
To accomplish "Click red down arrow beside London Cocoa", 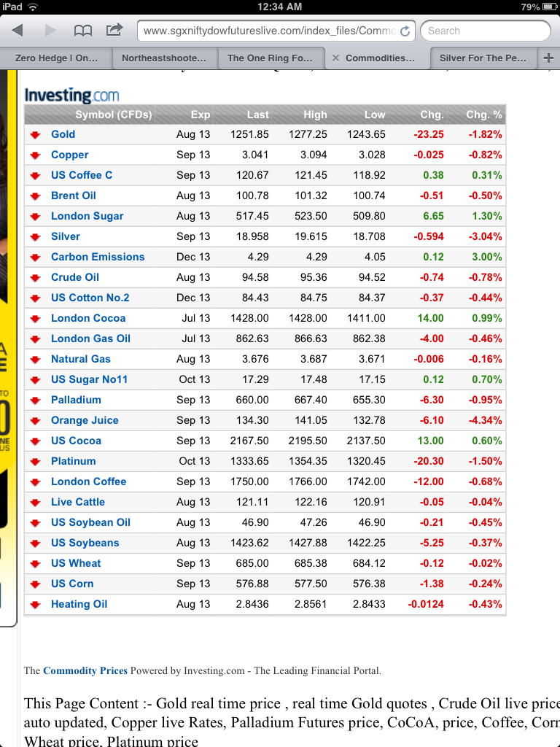I will pyautogui.click(x=35, y=319).
